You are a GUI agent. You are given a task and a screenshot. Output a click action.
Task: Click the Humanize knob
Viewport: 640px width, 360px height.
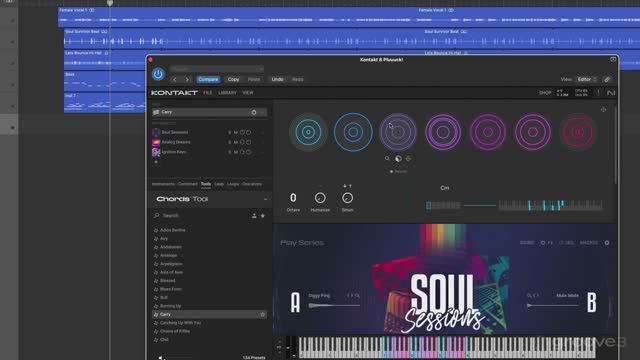(x=320, y=198)
